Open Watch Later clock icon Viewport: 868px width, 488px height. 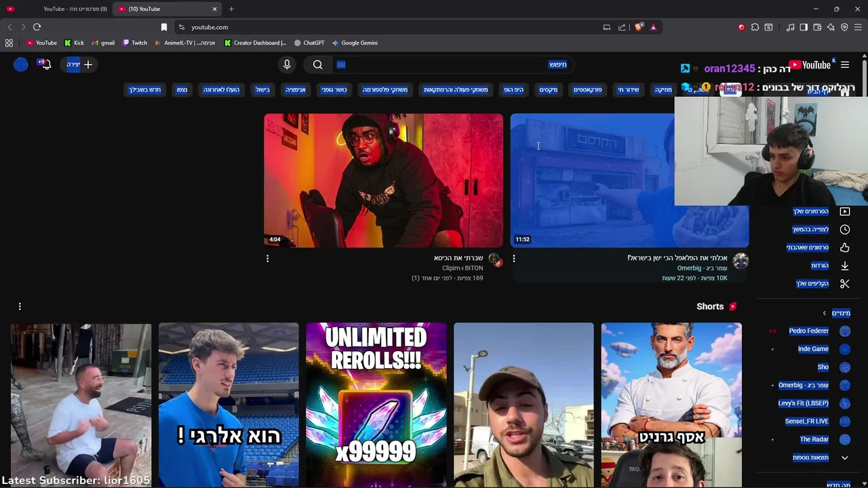(845, 230)
